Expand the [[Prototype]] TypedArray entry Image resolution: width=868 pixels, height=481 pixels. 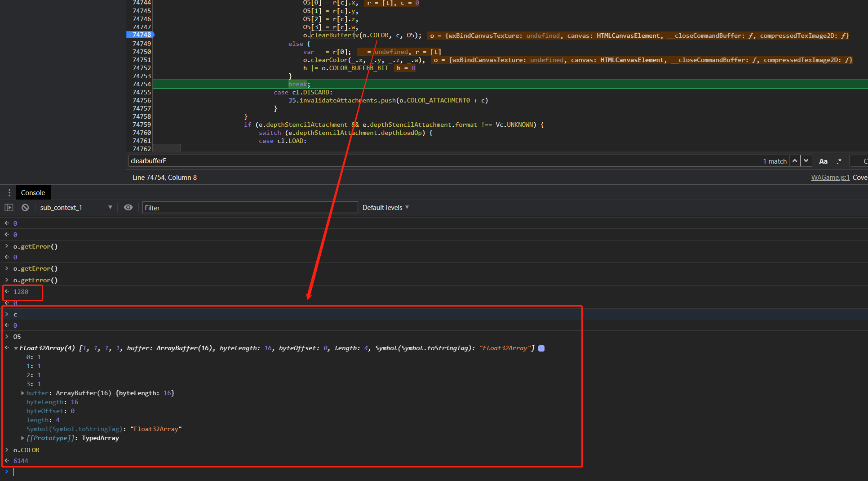coord(22,438)
